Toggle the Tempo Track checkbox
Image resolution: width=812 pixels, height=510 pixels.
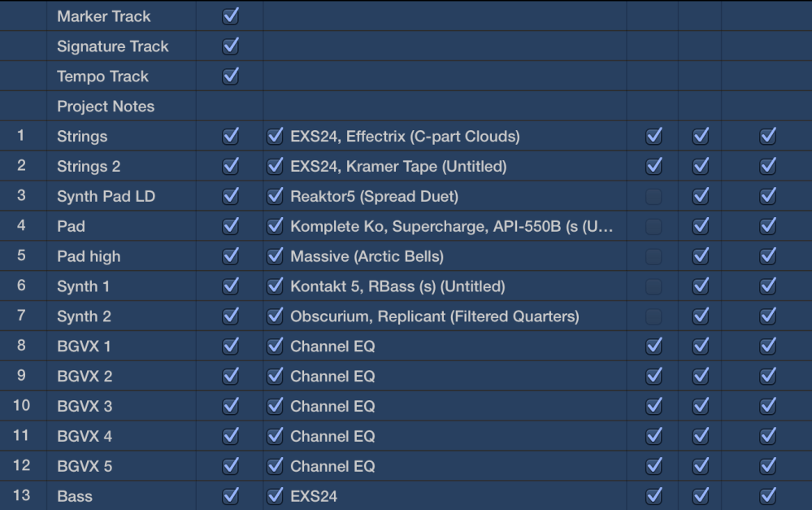[x=231, y=76]
